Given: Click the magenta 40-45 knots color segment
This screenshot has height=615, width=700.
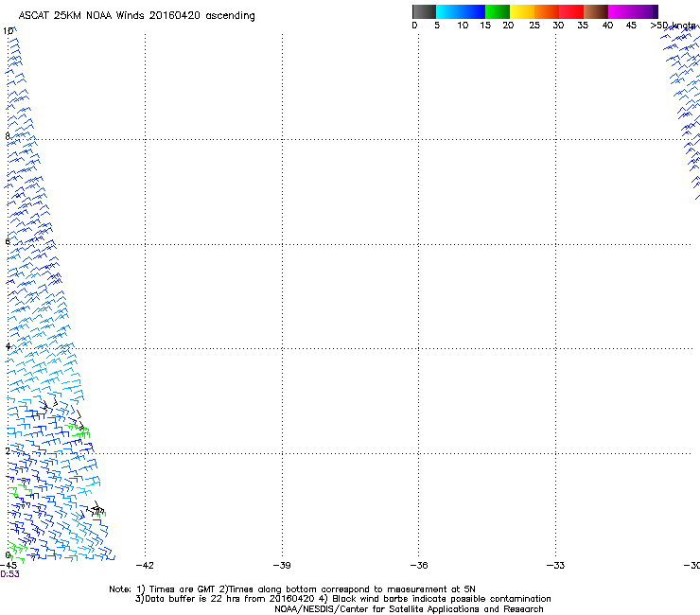Looking at the screenshot, I should tap(621, 11).
